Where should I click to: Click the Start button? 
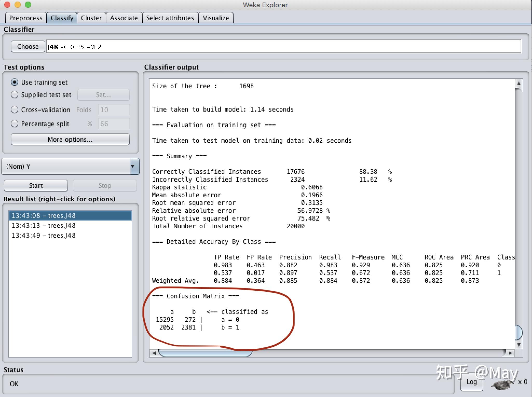pos(36,186)
